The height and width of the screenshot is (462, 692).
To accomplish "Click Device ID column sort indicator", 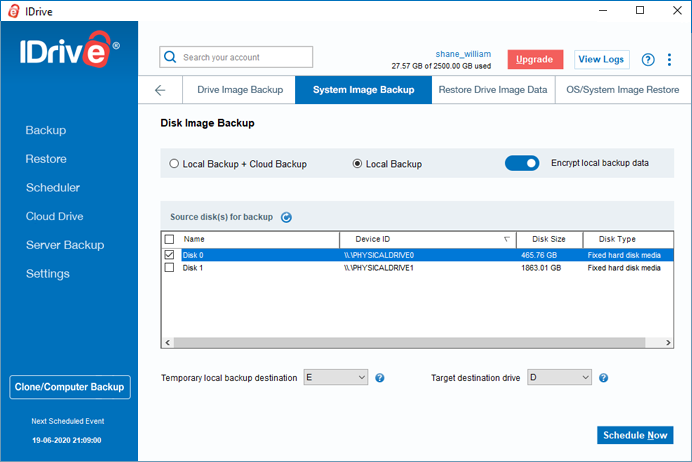I will (507, 239).
